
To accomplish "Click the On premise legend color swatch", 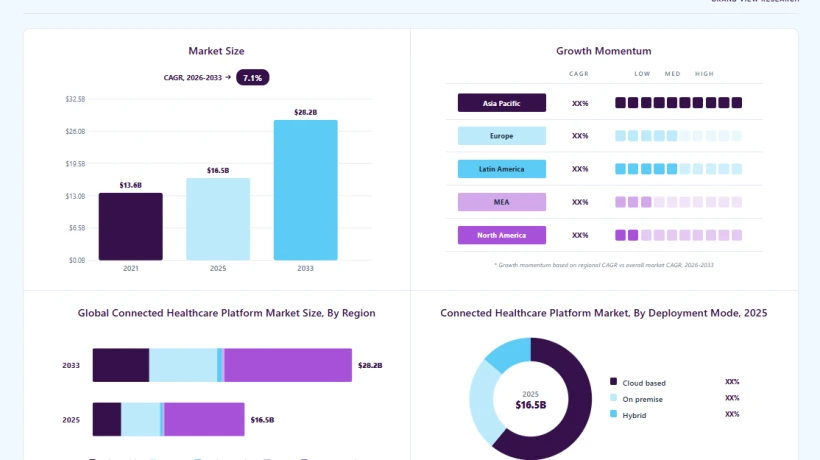I will 613,398.
